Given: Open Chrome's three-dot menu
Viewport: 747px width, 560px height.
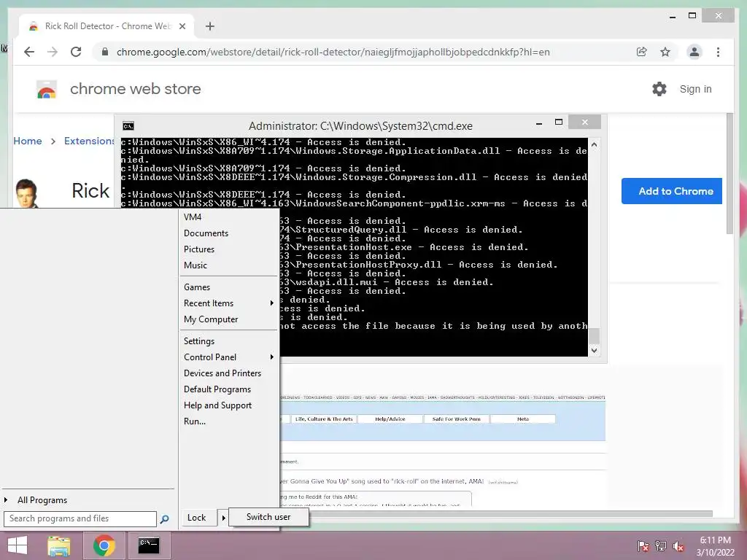Looking at the screenshot, I should 719,52.
